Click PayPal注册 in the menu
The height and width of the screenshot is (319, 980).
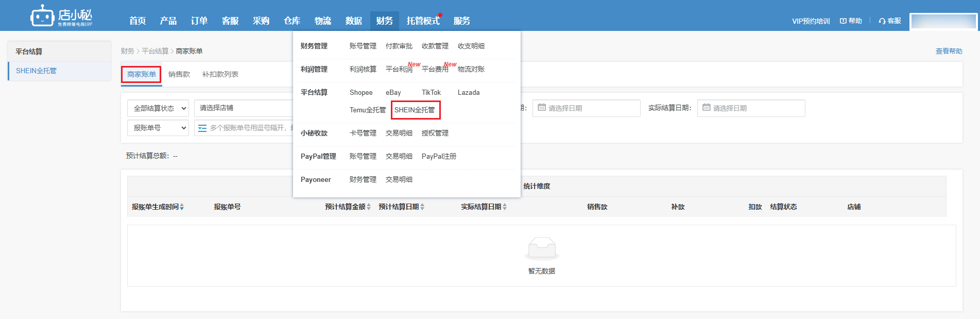[439, 156]
